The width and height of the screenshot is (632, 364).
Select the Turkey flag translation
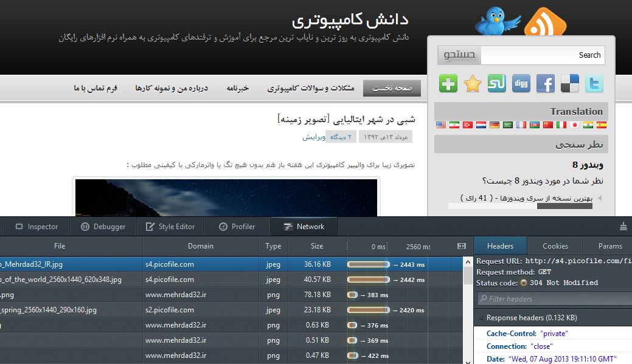pos(468,125)
